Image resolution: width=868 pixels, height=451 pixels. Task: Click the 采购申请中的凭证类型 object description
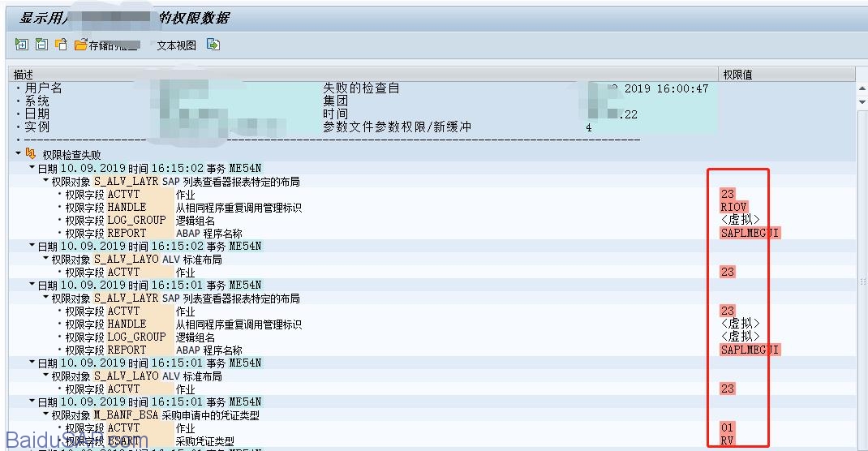tap(210, 415)
